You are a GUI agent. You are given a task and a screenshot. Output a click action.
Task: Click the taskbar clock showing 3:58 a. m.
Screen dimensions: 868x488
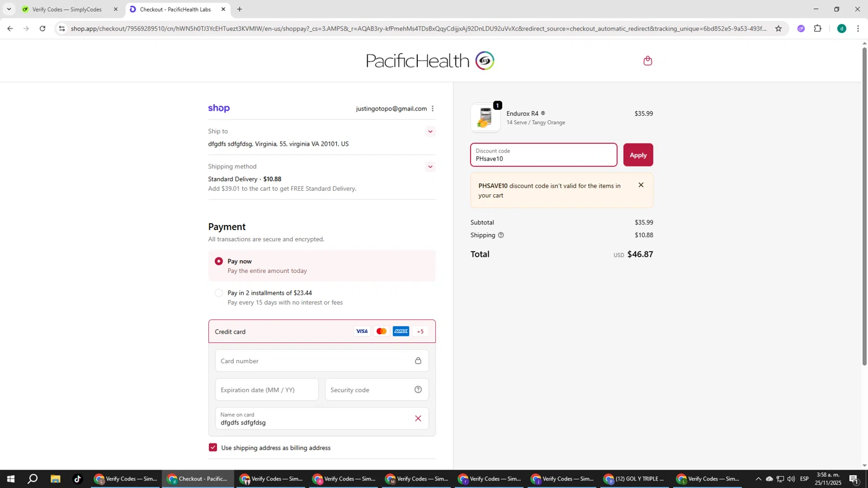point(829,479)
